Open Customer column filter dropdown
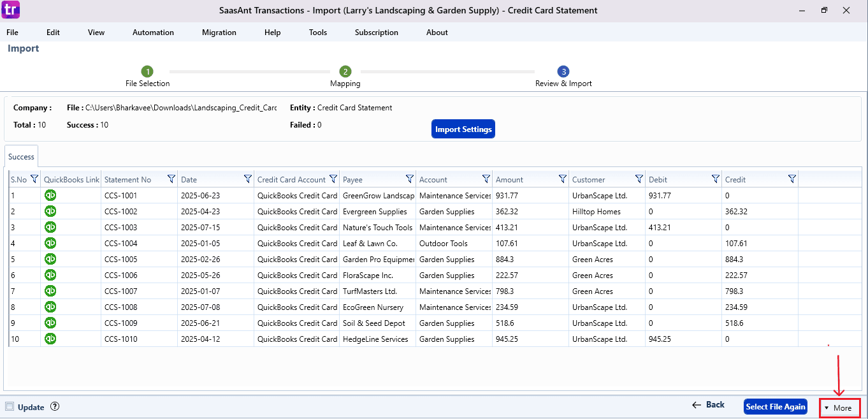868x419 pixels. pos(639,179)
